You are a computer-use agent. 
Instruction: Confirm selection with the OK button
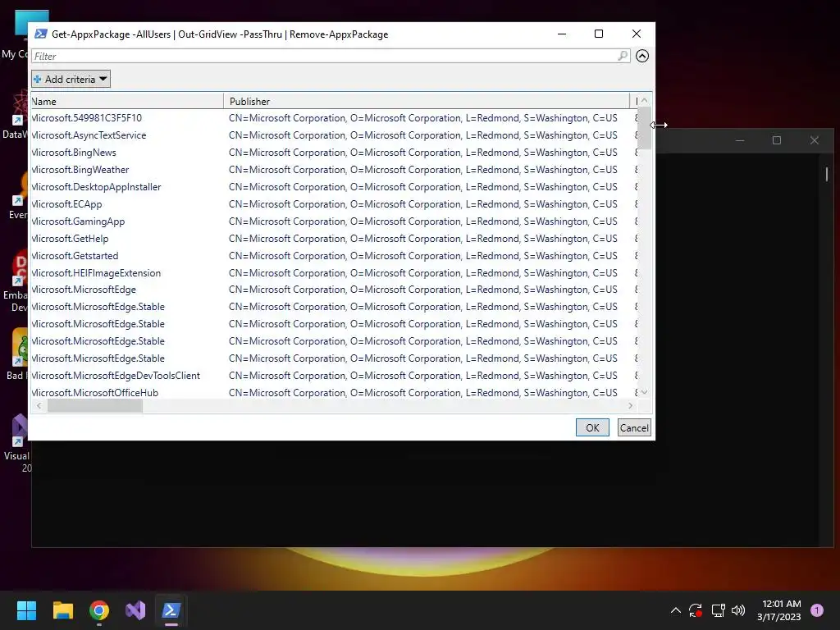[x=592, y=427]
